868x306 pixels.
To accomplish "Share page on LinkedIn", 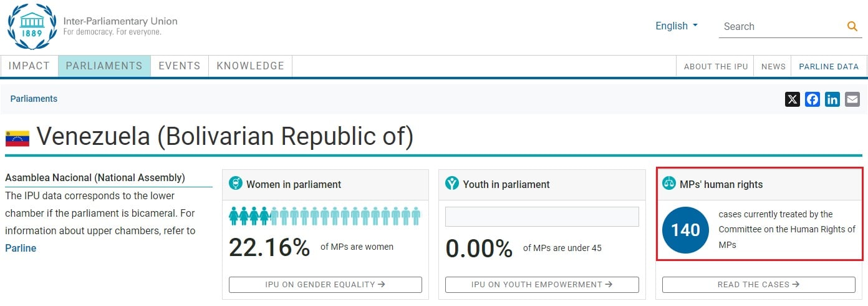I will pyautogui.click(x=832, y=99).
